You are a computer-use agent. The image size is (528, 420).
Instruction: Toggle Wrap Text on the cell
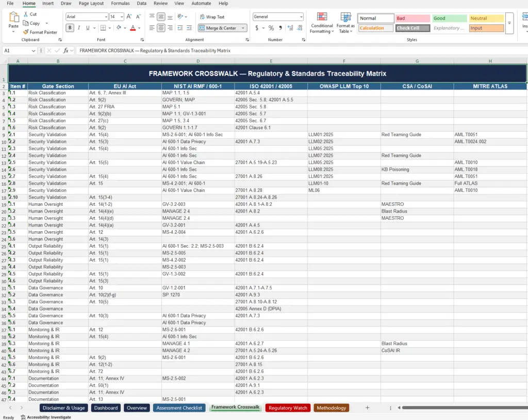[x=212, y=17]
